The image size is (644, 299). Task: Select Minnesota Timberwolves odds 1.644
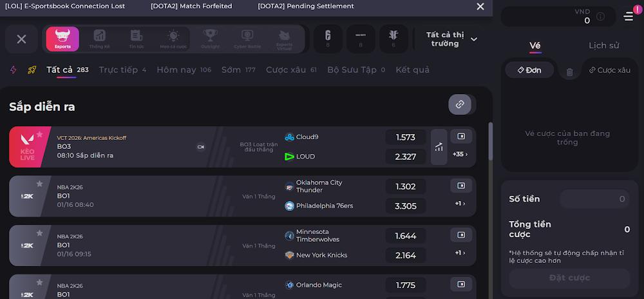[405, 236]
